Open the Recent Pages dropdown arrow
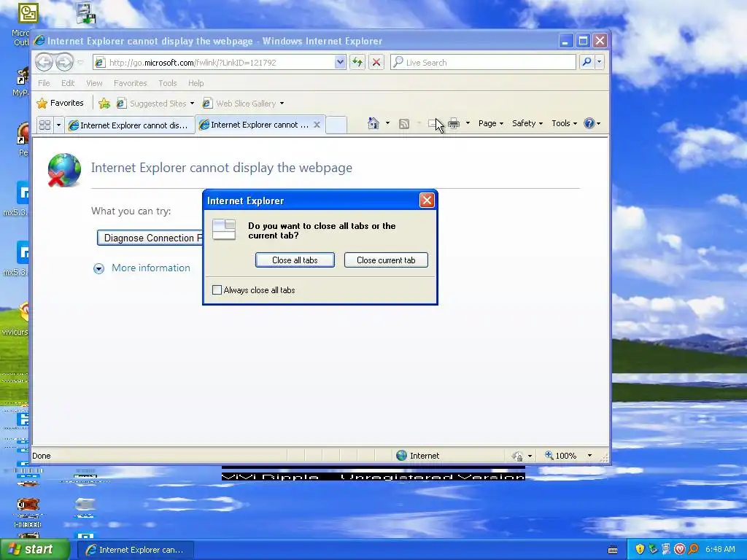The image size is (747, 560). pos(80,63)
